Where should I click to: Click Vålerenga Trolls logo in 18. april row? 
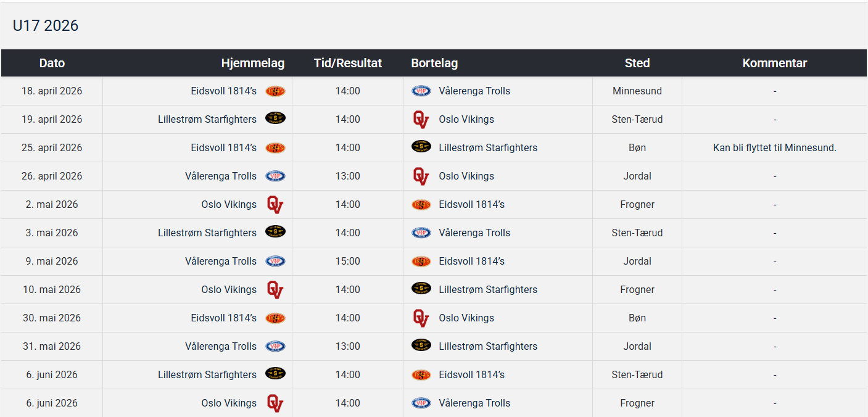click(421, 91)
